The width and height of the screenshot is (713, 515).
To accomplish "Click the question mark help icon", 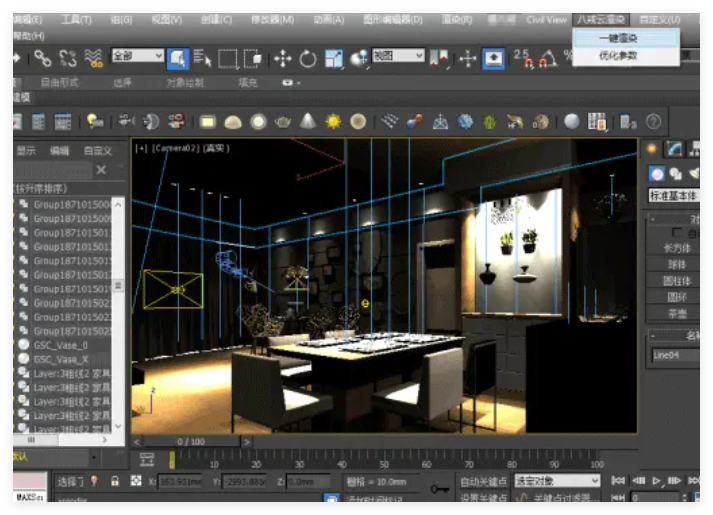I will click(x=653, y=121).
